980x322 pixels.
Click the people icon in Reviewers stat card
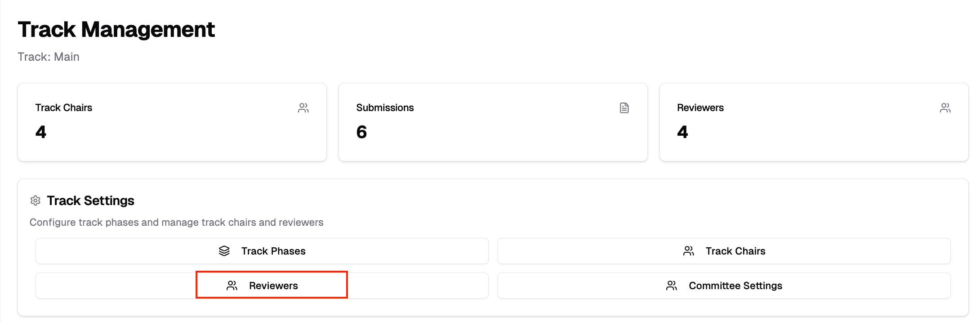tap(945, 108)
